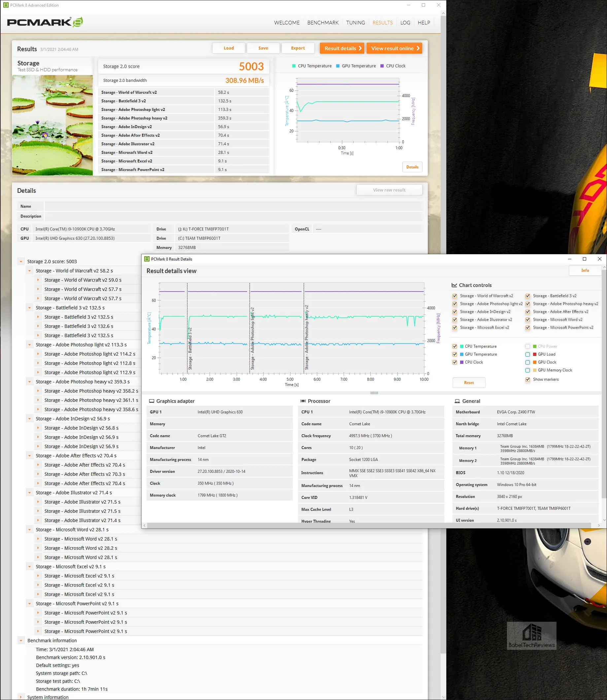The image size is (607, 700).
Task: Click the Result Details horizontal scrollbar
Action: (369, 526)
